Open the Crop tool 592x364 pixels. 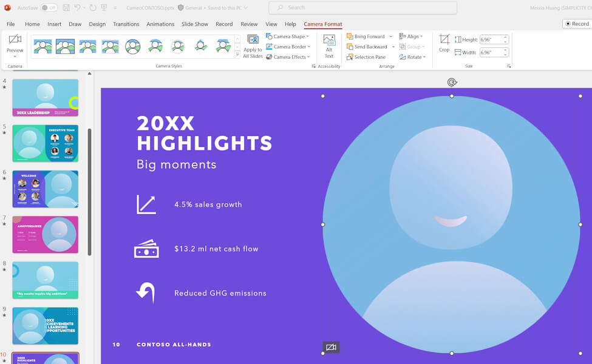pos(444,41)
